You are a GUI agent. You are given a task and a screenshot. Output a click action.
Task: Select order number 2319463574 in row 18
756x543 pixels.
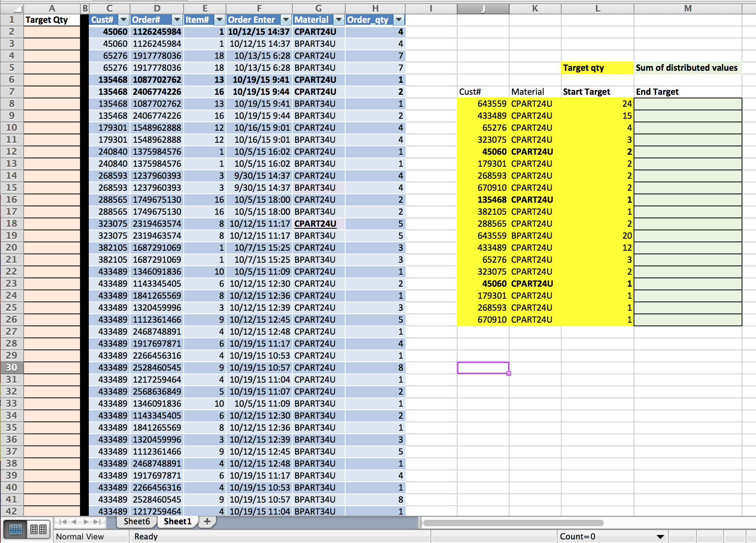pos(157,224)
